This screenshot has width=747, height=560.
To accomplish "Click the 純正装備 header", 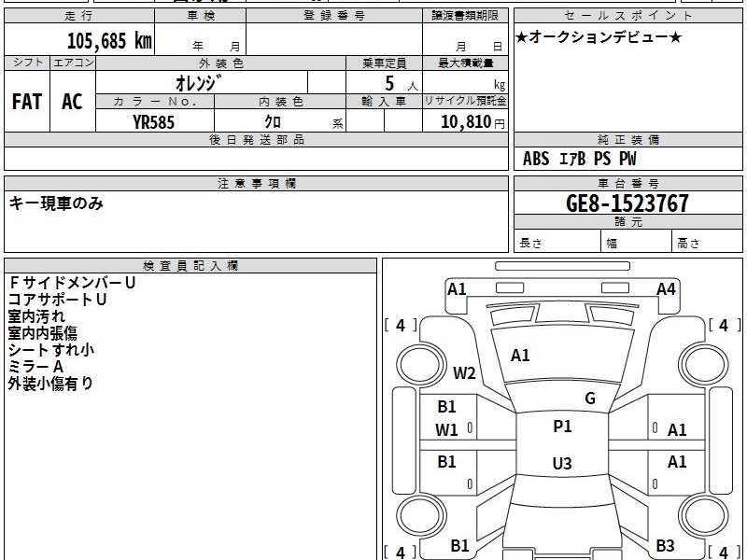I will pos(627,139).
